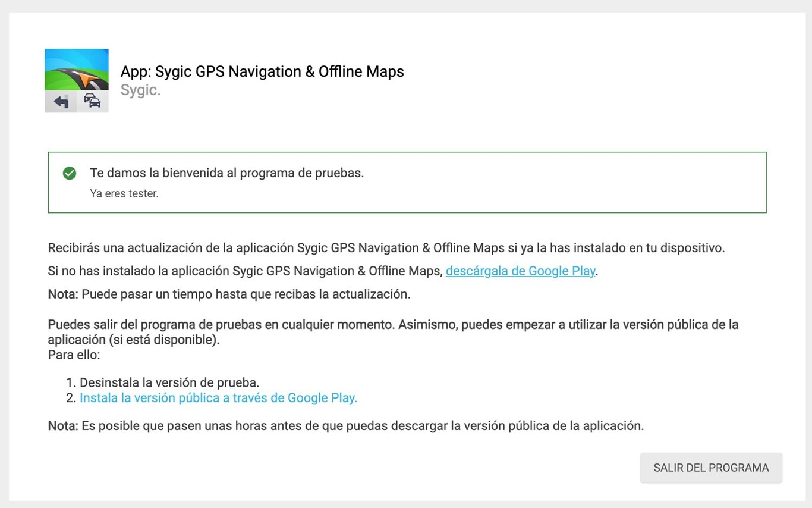Click the icon strip below the Sygic logo
This screenshot has width=812, height=508.
(76, 101)
